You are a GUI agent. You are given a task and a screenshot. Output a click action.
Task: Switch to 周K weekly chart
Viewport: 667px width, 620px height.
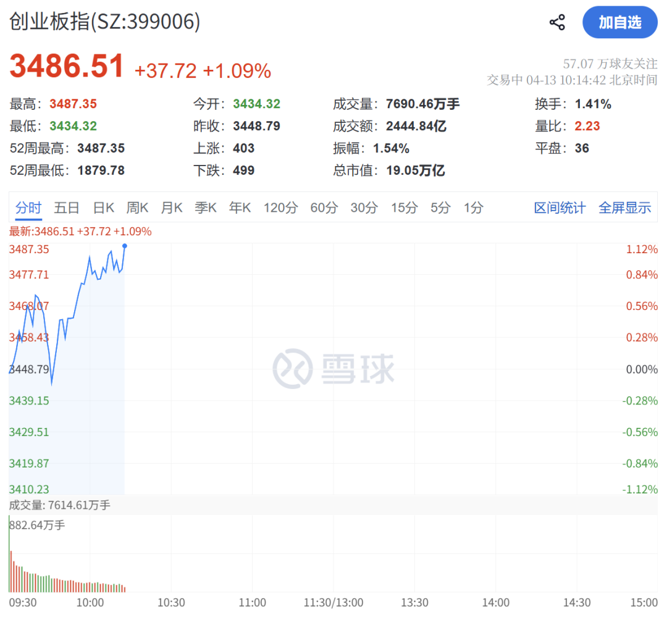tap(137, 208)
